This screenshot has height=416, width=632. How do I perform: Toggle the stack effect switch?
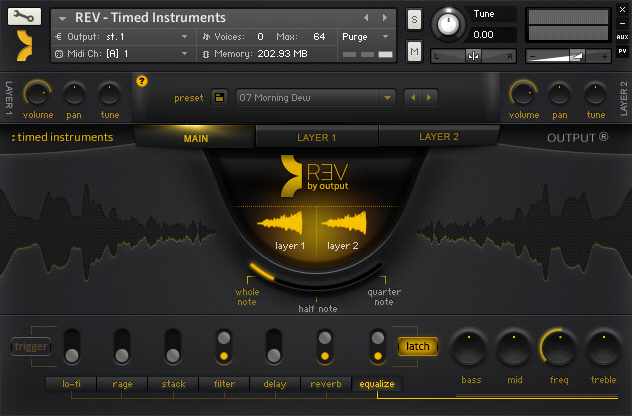click(x=173, y=347)
